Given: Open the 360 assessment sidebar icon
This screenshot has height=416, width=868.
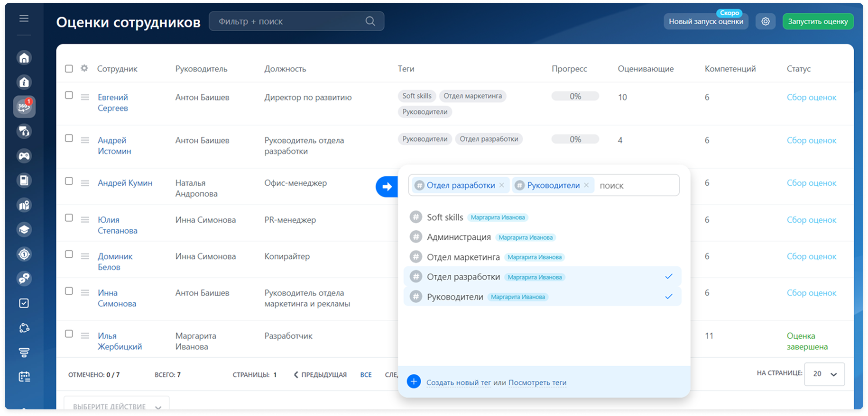Looking at the screenshot, I should point(24,107).
